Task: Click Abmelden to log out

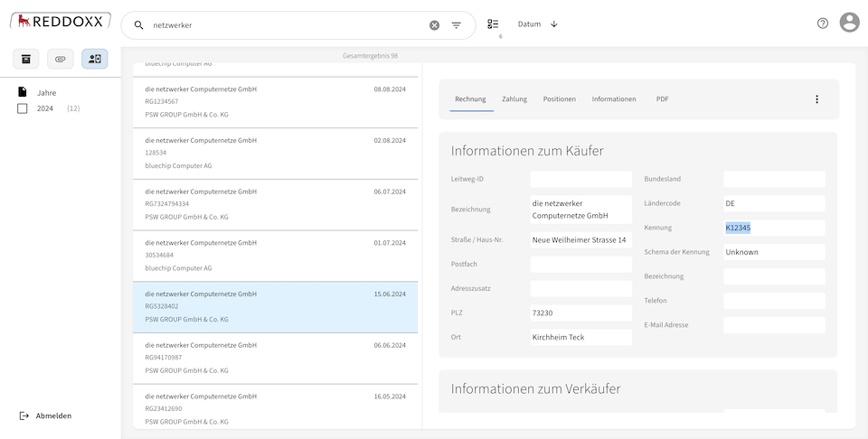Action: point(53,416)
